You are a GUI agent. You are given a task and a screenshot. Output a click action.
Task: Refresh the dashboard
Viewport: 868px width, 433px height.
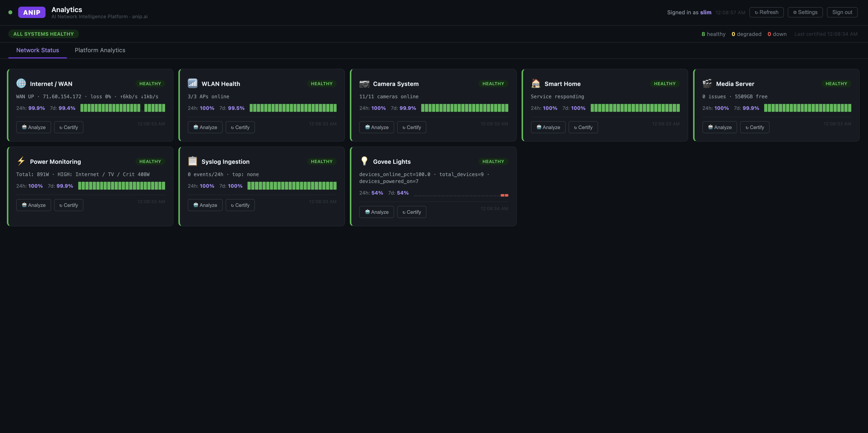point(766,13)
